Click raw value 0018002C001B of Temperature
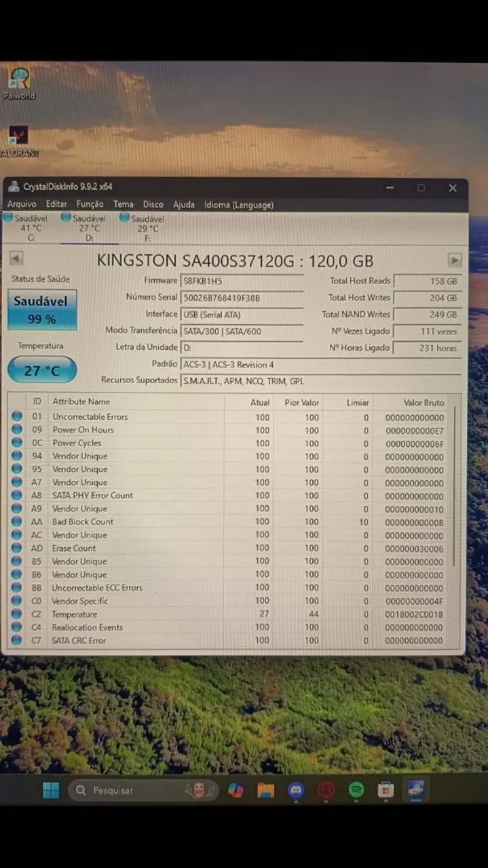Image resolution: width=488 pixels, height=868 pixels. click(414, 614)
